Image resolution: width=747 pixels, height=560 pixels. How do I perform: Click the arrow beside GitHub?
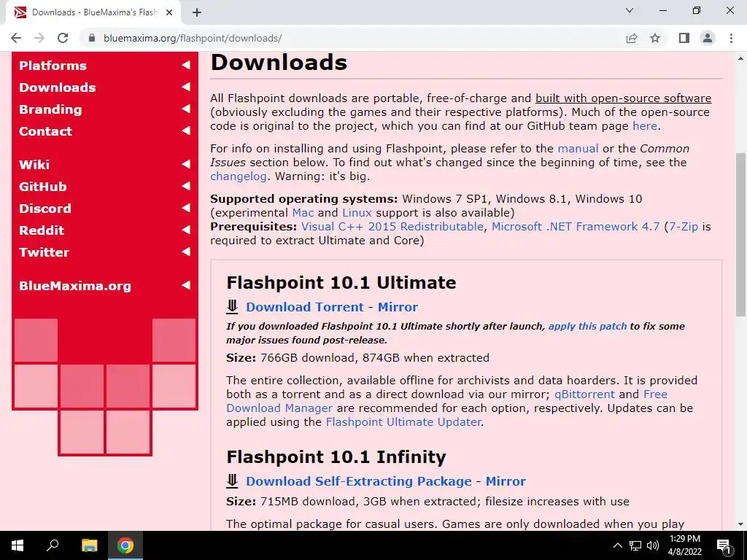pos(186,186)
